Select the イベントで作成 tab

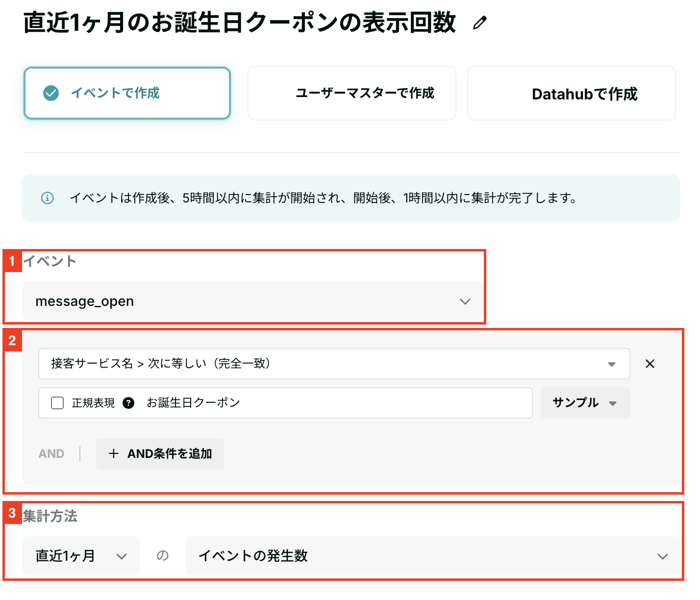127,93
